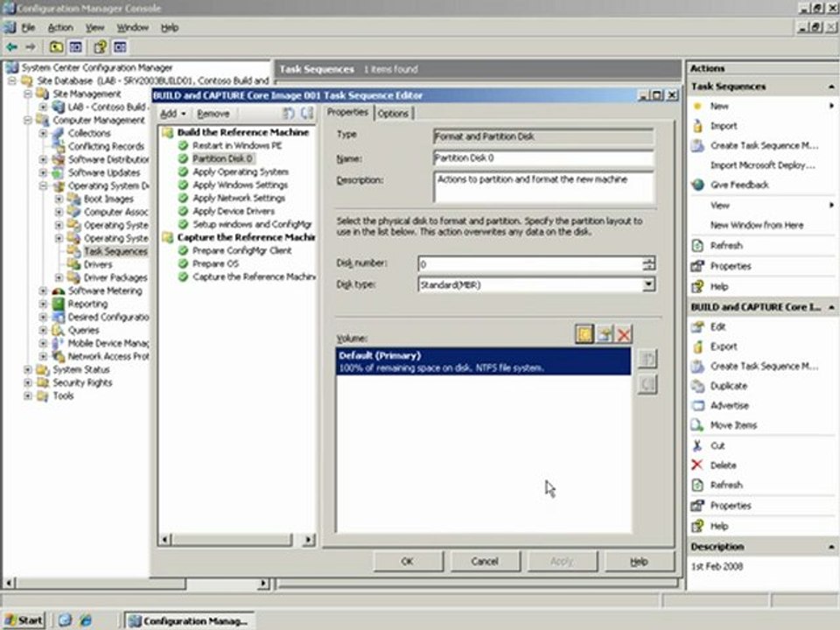Expand the Boot Images tree node

[59, 199]
